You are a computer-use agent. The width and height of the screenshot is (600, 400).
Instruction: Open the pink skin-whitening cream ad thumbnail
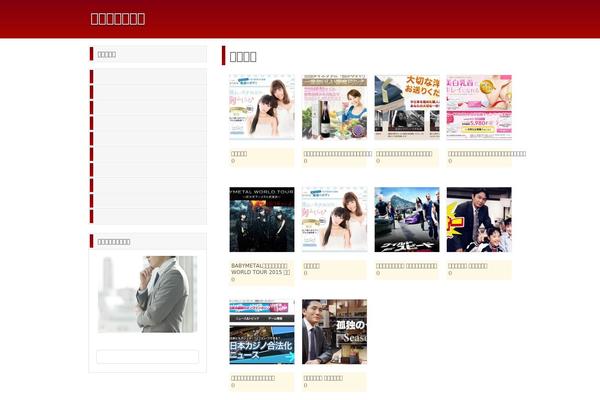click(x=479, y=107)
